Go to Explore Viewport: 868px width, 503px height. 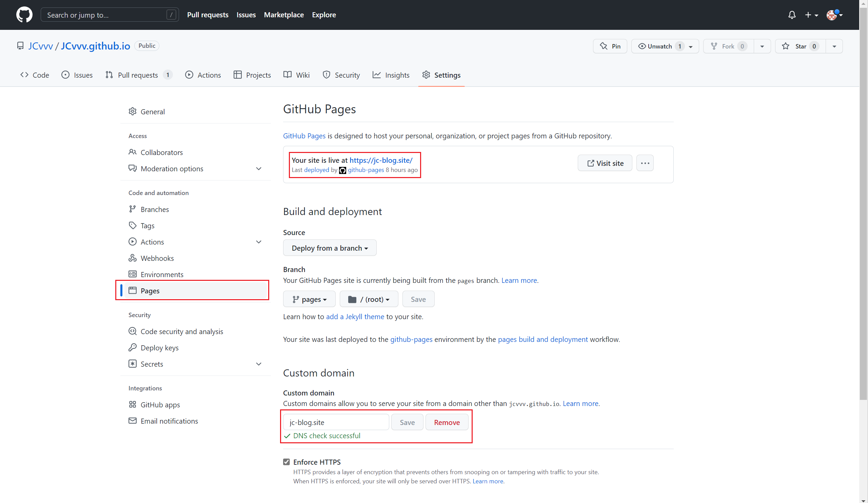pyautogui.click(x=324, y=15)
